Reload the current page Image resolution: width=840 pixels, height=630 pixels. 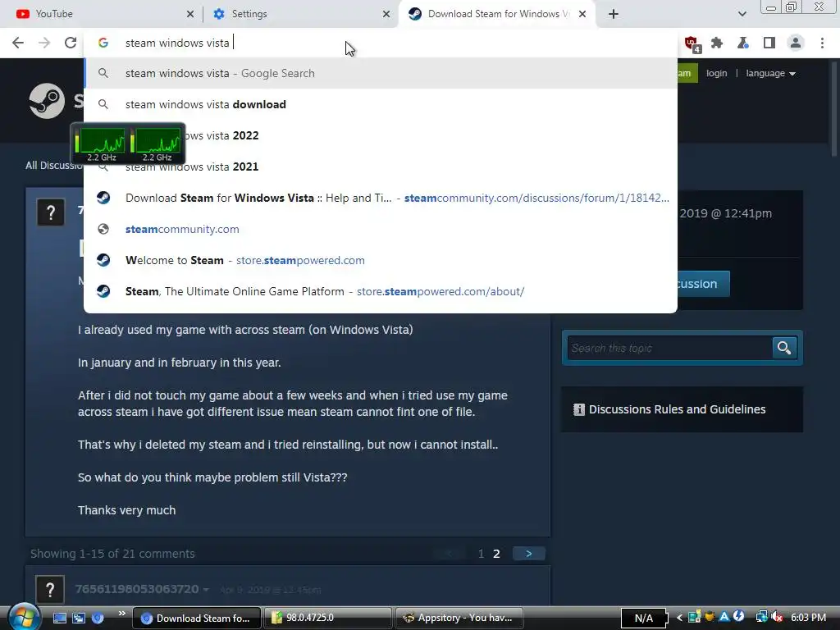point(71,43)
